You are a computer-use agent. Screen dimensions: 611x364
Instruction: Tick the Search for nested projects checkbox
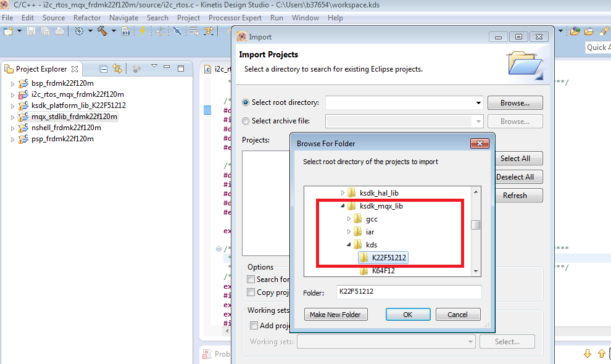click(x=251, y=279)
